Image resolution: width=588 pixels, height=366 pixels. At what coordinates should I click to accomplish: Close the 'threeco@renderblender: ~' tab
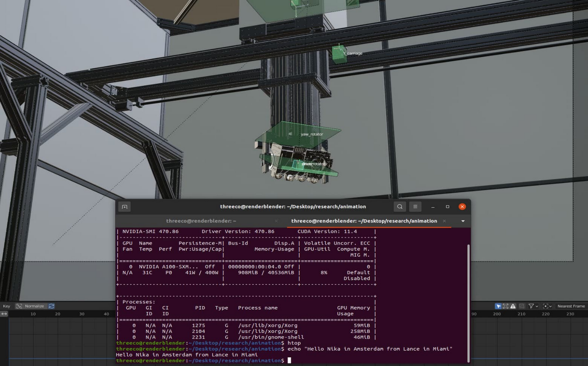(x=276, y=221)
